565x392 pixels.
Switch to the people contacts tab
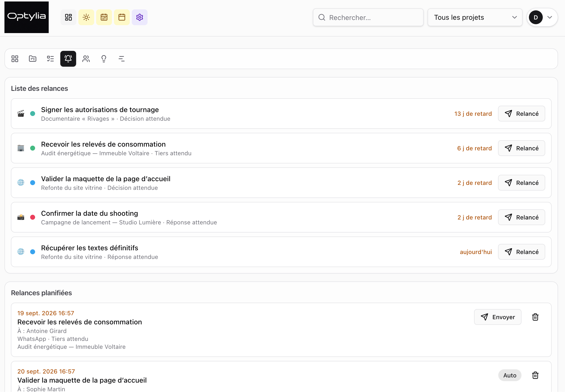click(x=86, y=59)
